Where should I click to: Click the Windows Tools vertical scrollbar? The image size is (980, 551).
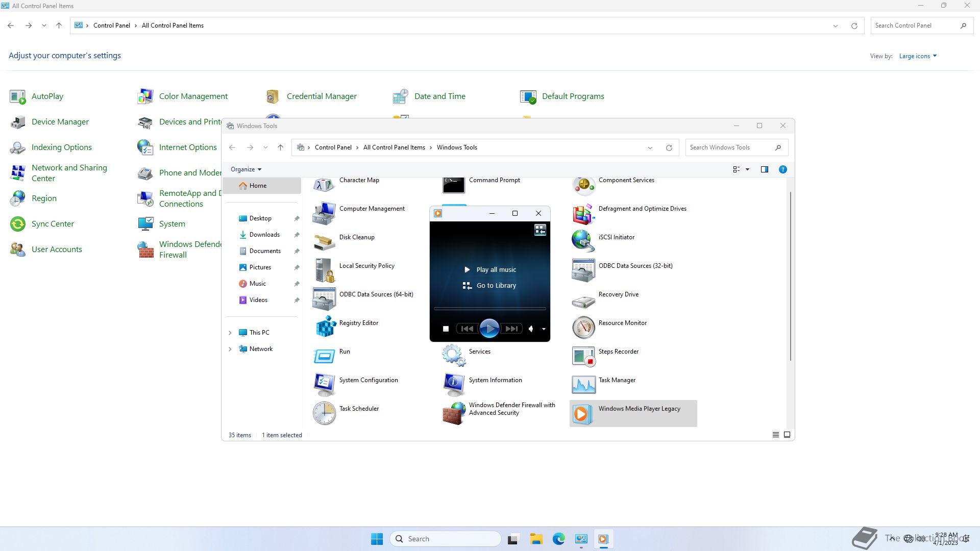[791, 275]
